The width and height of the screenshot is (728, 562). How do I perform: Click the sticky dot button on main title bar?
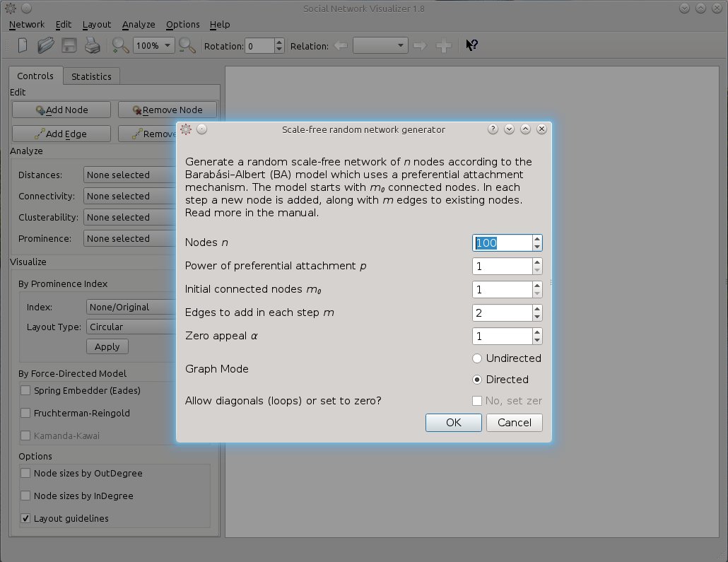click(x=26, y=8)
